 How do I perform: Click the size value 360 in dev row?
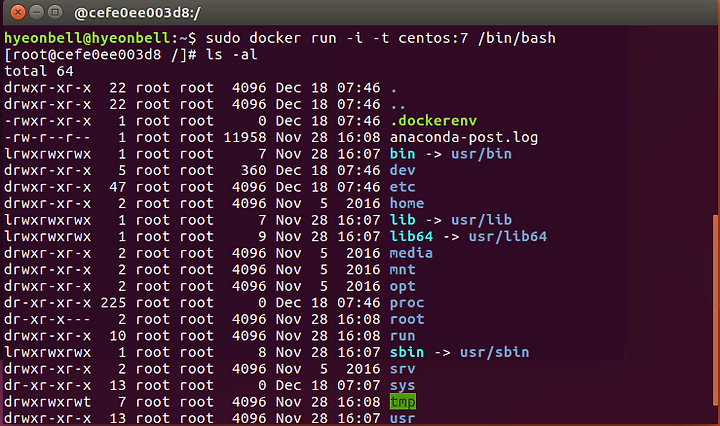tap(253, 170)
